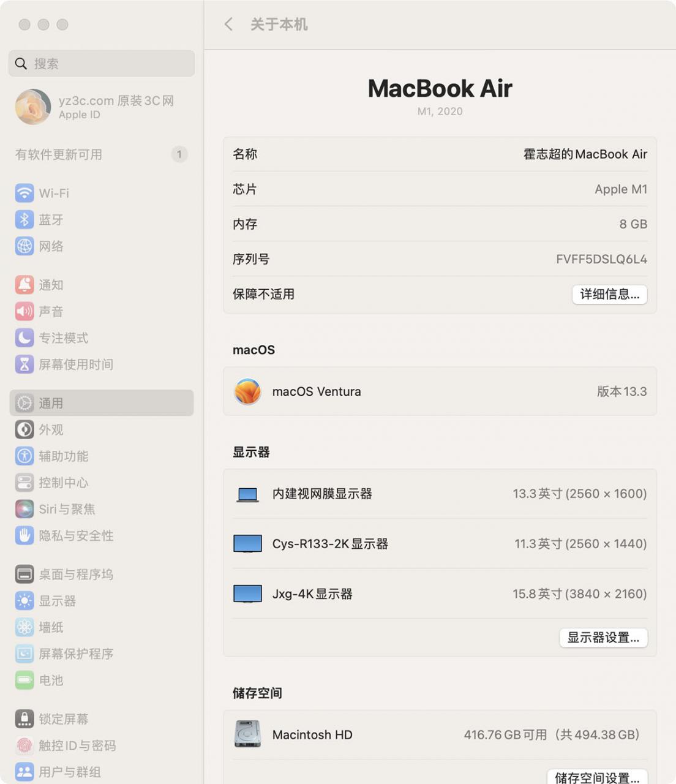Screen dimensions: 676x784
Task: Open Users & Groups (用户与群组) icon
Action: (24, 772)
